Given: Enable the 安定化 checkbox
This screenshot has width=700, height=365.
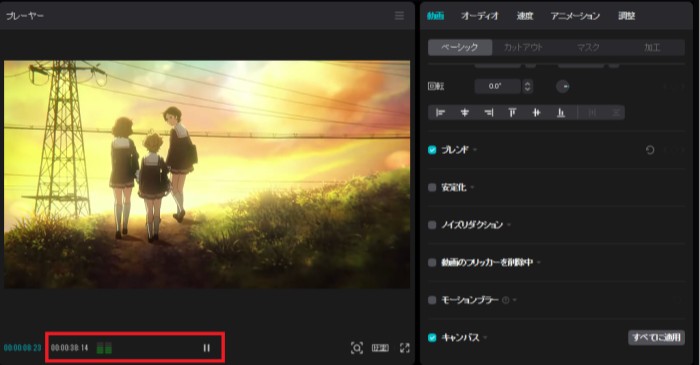Looking at the screenshot, I should pos(432,187).
